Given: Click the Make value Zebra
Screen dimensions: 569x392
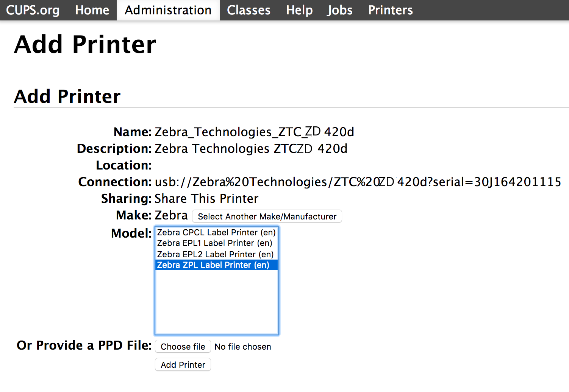Looking at the screenshot, I should 171,215.
